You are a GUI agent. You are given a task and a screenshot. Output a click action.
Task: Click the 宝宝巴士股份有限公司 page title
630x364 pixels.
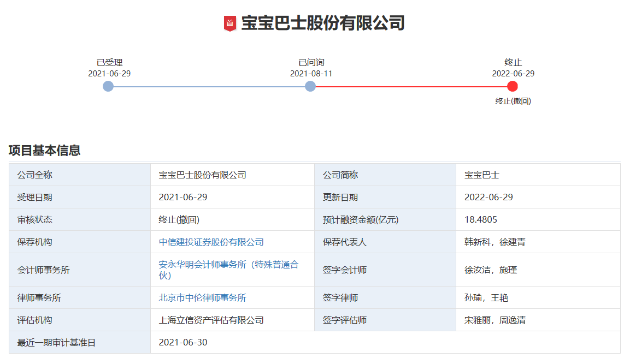(322, 23)
